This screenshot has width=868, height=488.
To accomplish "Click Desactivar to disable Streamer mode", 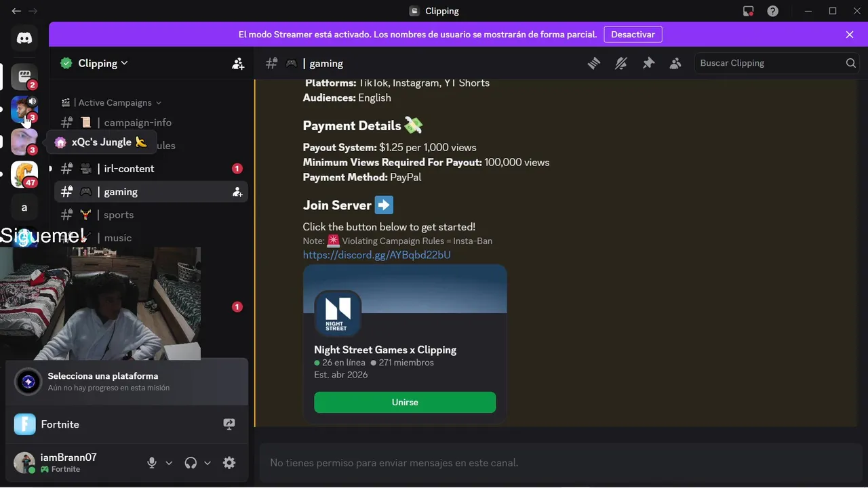I will point(633,34).
